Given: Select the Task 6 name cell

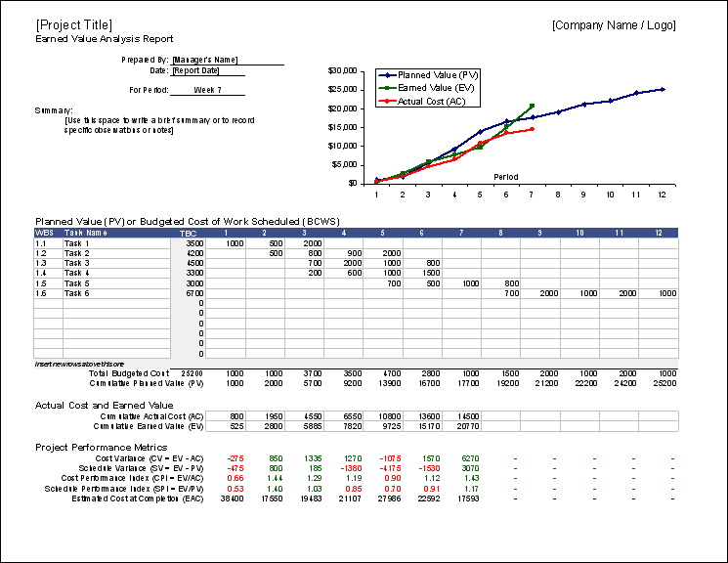Looking at the screenshot, I should coord(77,293).
